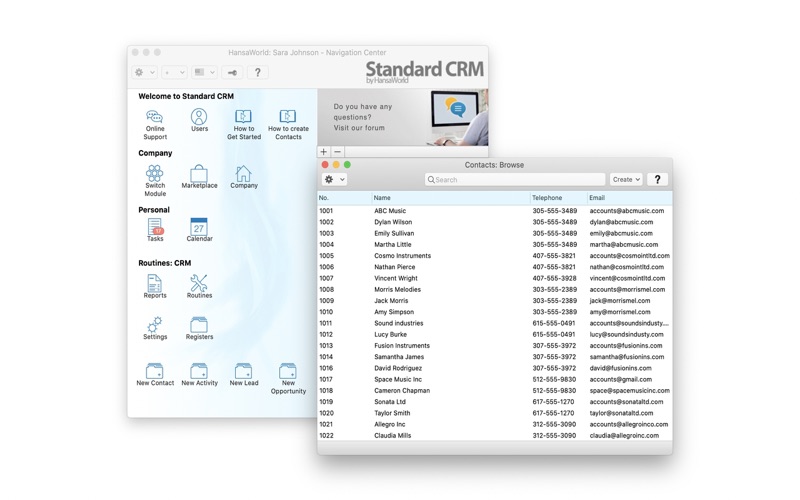The height and width of the screenshot is (500, 800).
Task: Open the How to Get Started guide
Action: coord(243,124)
